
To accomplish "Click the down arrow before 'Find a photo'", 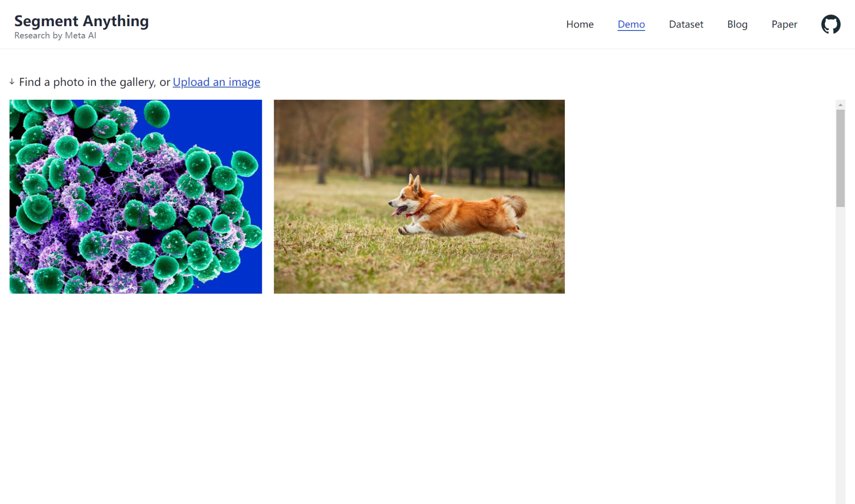I will click(12, 82).
